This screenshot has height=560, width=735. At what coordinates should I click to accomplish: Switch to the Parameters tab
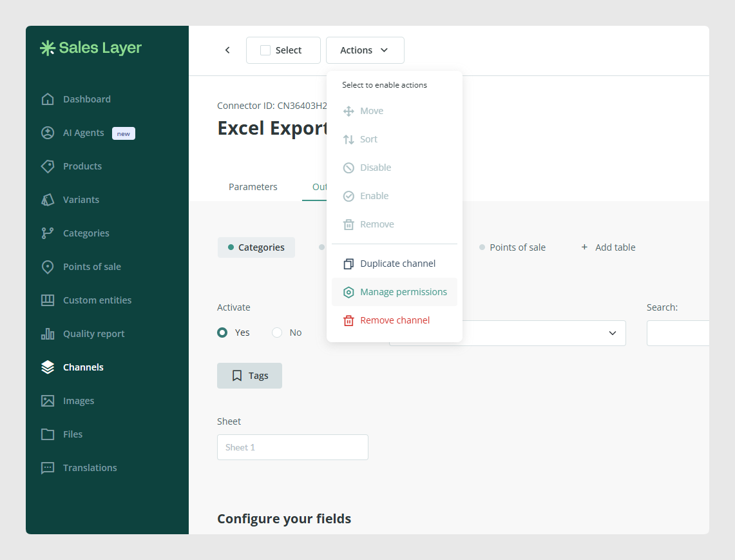tap(253, 187)
